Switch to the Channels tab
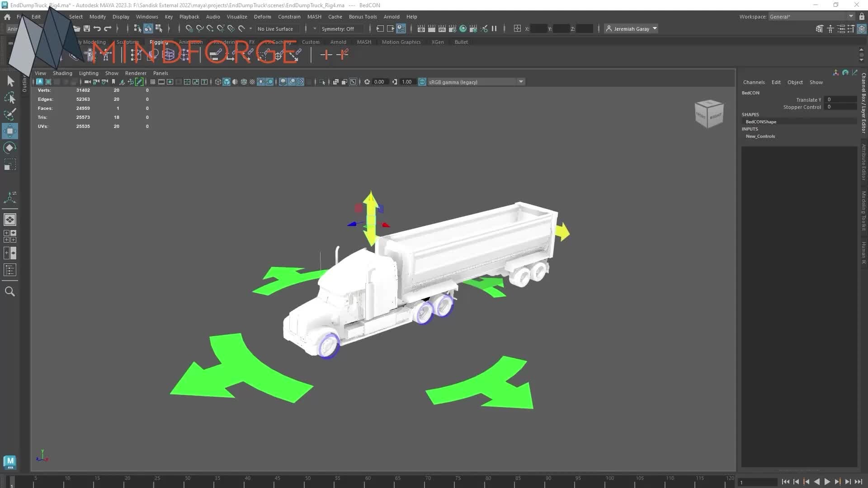Screen dimensions: 868x488 pyautogui.click(x=753, y=82)
